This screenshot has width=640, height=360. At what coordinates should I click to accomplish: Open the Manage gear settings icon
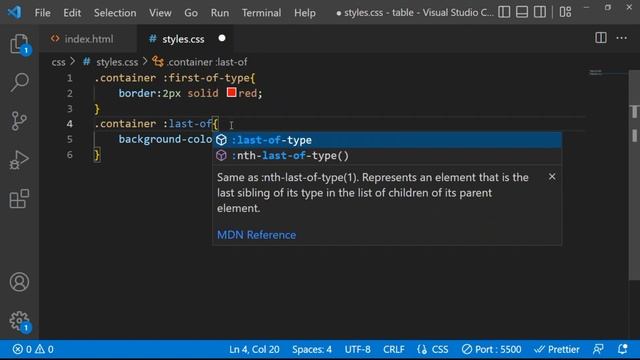(19, 321)
